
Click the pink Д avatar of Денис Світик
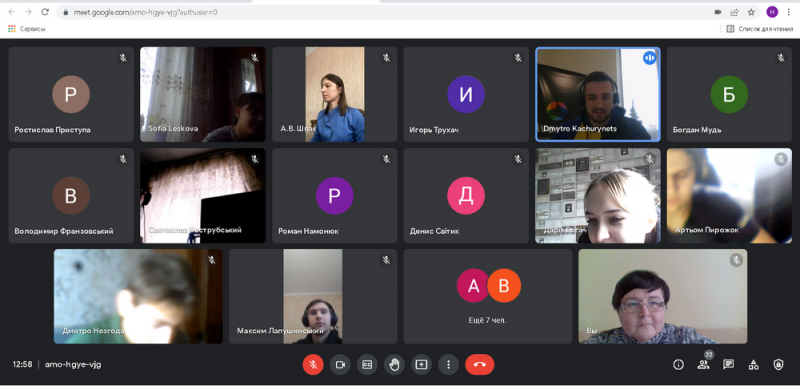click(x=466, y=195)
